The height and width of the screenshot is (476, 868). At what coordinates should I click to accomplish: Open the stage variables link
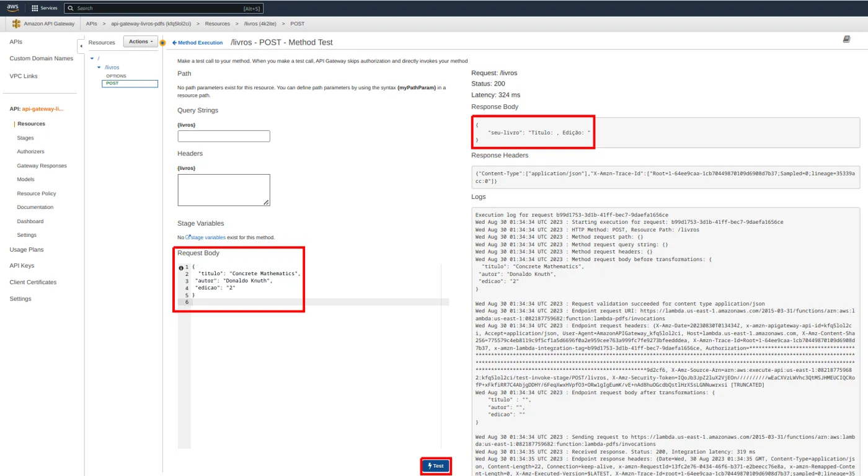point(205,237)
